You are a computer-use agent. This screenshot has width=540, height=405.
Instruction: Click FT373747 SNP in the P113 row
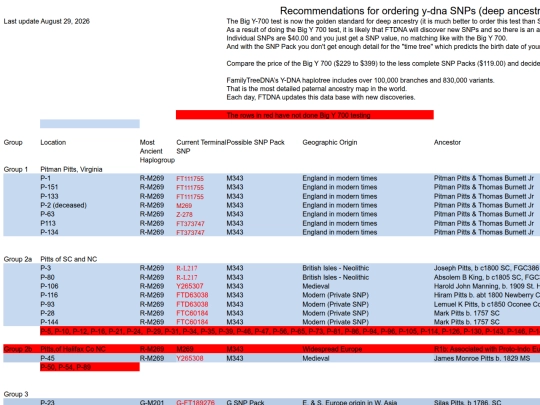click(190, 224)
